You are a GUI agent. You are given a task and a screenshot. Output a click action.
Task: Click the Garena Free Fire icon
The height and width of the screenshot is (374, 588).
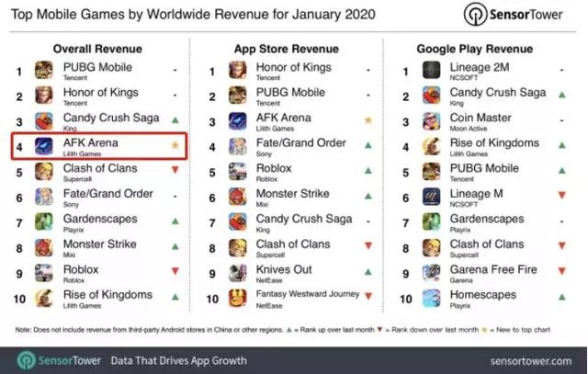431,275
